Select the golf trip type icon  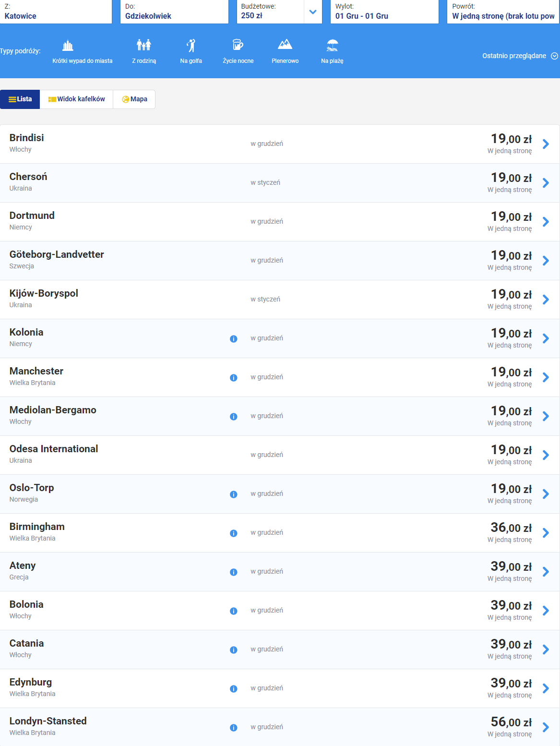191,46
